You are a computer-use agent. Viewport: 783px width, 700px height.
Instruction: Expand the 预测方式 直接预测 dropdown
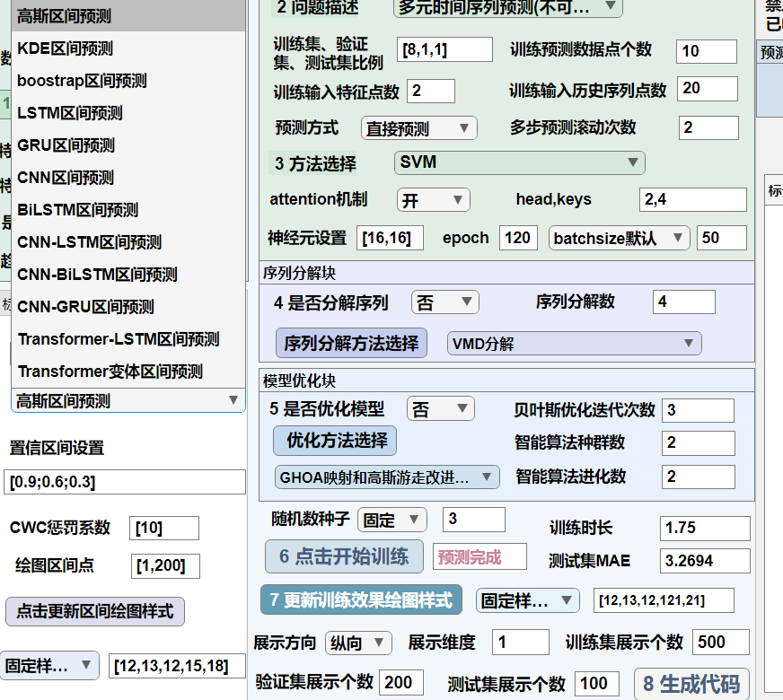pos(418,128)
